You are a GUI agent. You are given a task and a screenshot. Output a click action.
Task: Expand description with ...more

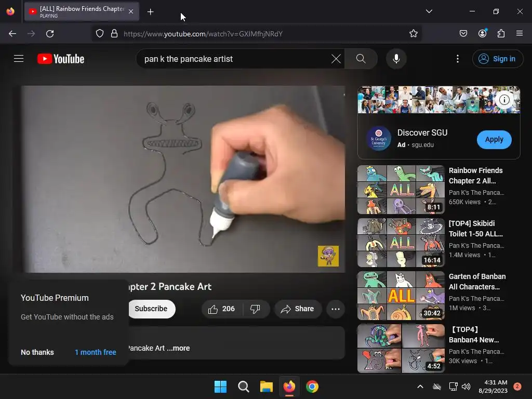pyautogui.click(x=179, y=348)
